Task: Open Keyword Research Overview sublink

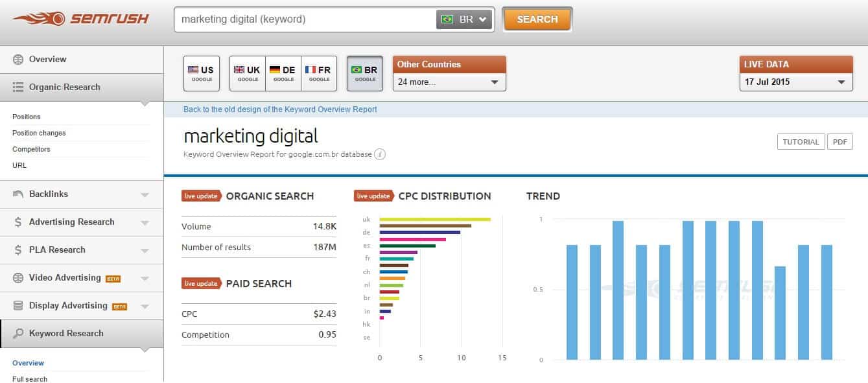Action: click(29, 363)
